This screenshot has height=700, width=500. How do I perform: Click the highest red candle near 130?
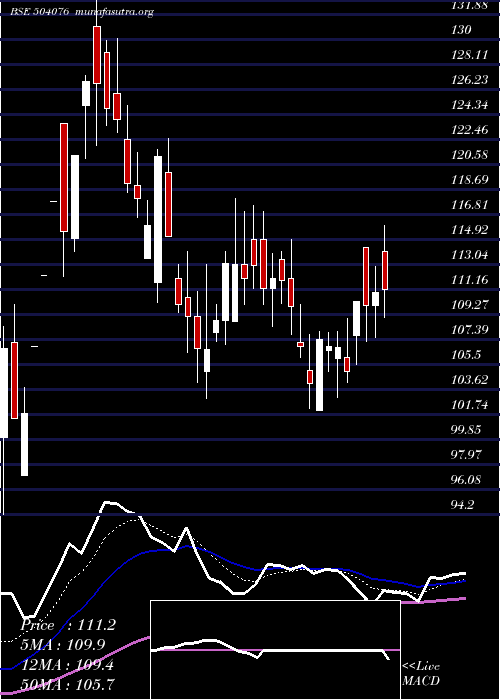pyautogui.click(x=97, y=55)
